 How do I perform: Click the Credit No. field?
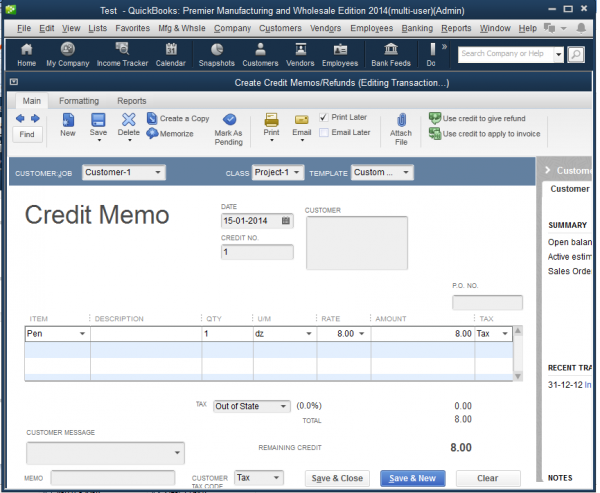click(x=257, y=252)
